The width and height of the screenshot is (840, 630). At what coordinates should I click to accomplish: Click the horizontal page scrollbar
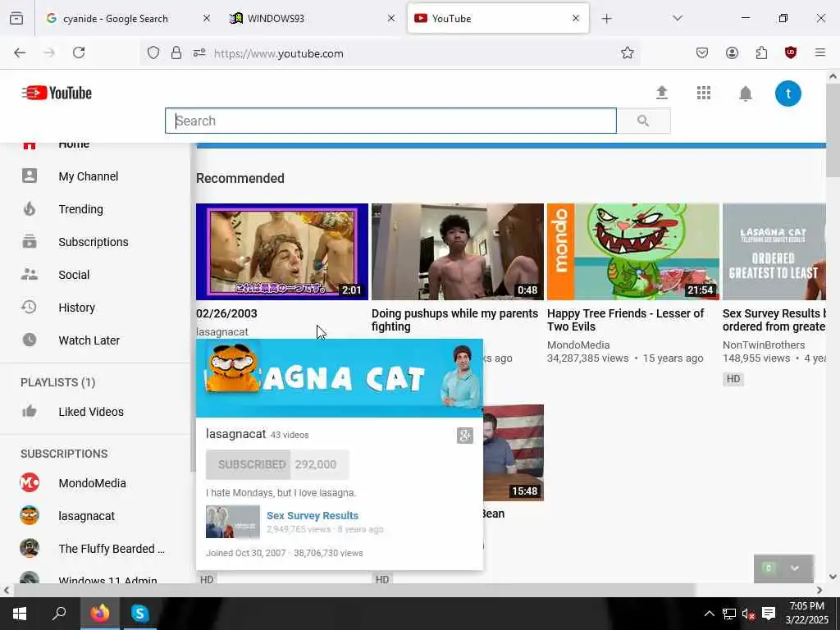pos(354,591)
